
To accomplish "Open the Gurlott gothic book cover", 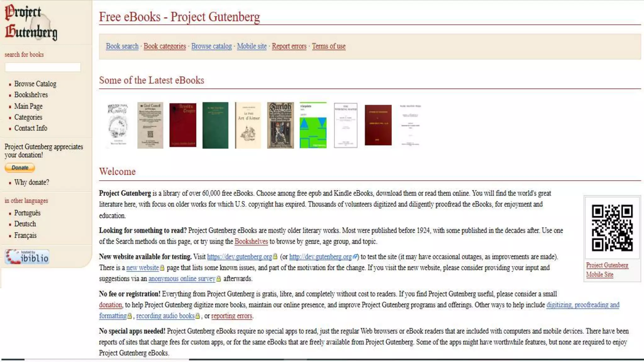I will 280,125.
